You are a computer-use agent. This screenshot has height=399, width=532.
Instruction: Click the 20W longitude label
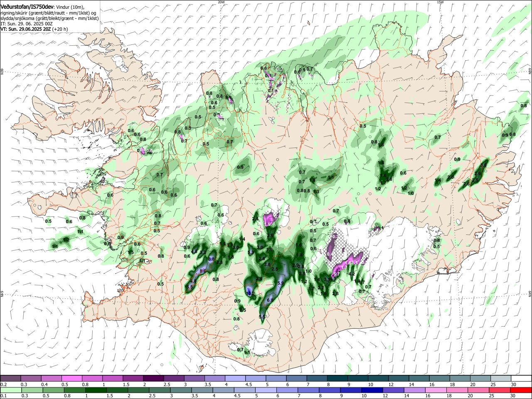(221, 2)
